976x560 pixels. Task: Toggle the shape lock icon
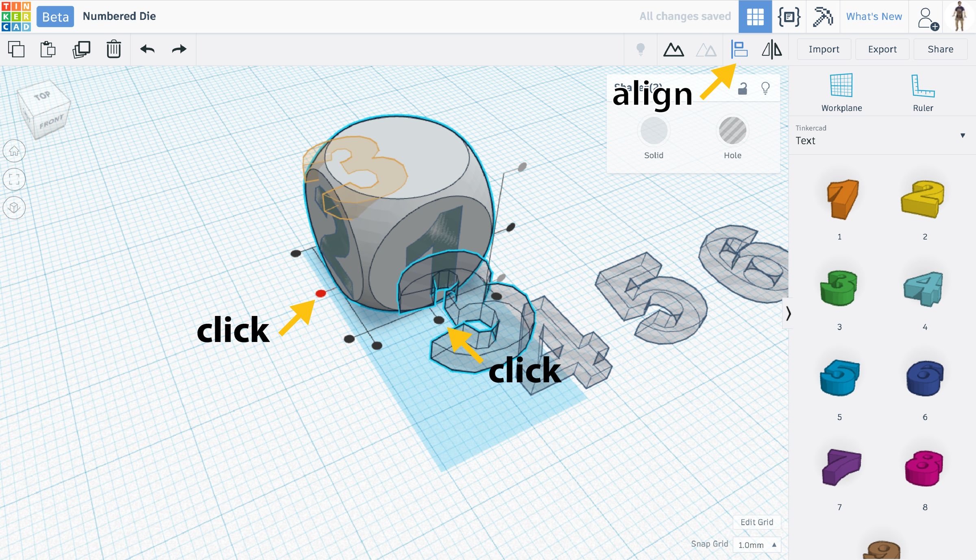[x=743, y=88]
